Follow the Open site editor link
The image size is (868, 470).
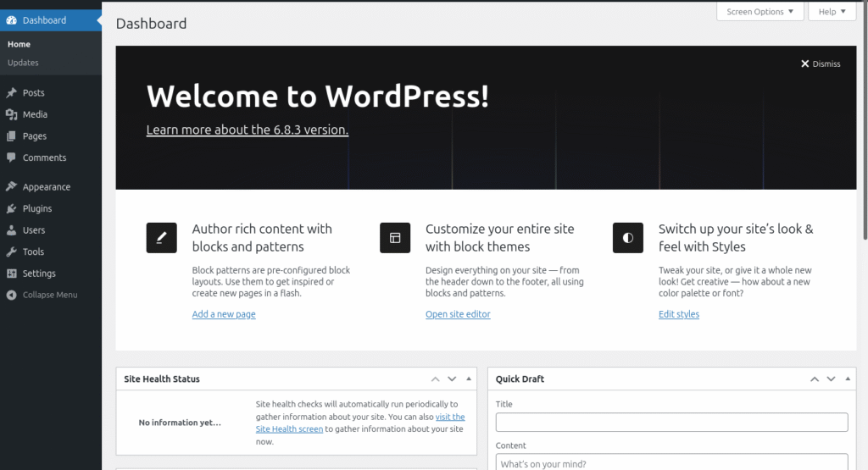tap(458, 314)
